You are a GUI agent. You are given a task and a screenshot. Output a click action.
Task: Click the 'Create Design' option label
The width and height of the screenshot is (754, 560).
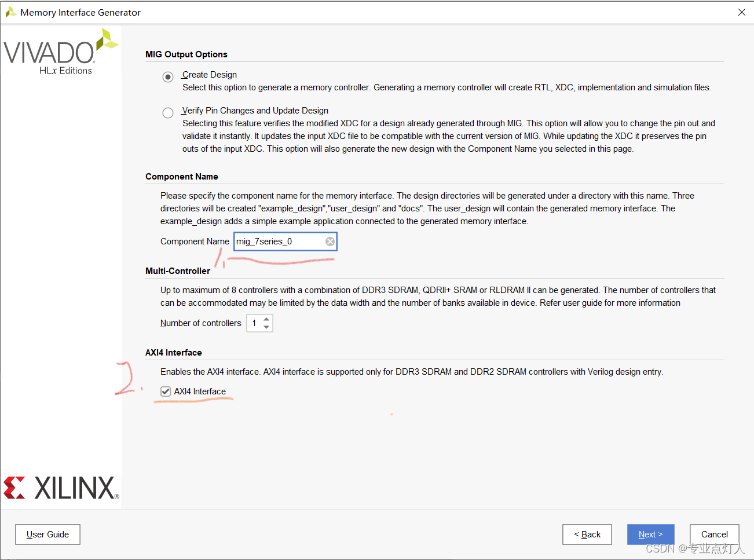coord(209,75)
